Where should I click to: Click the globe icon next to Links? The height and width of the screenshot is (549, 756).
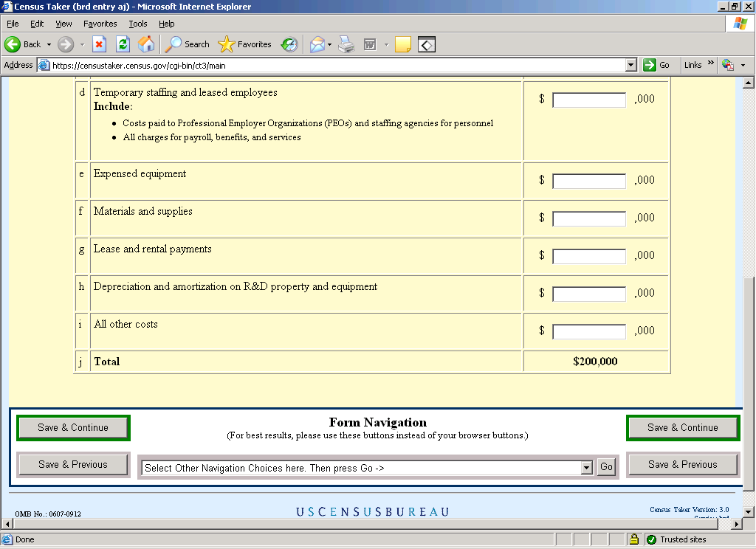(x=727, y=65)
